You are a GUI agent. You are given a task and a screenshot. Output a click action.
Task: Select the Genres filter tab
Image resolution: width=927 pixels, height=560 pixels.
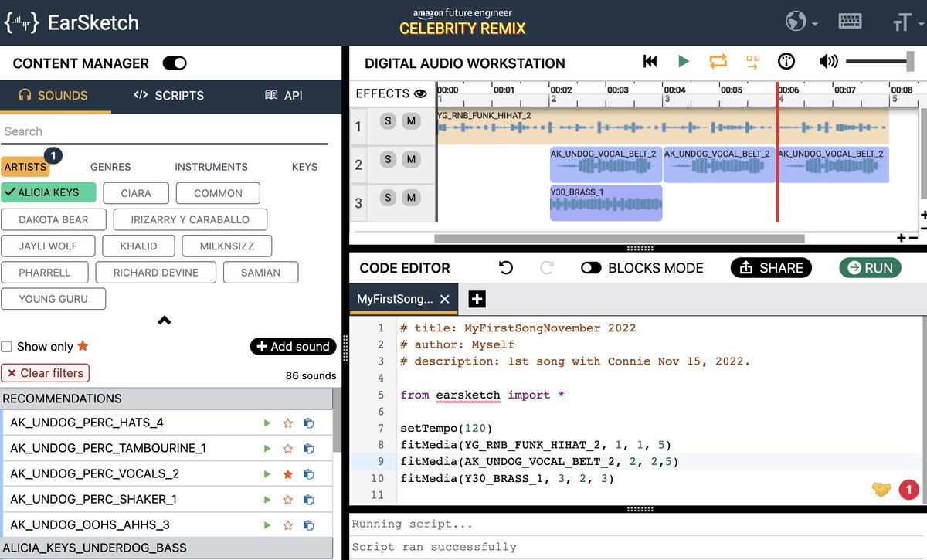(110, 167)
